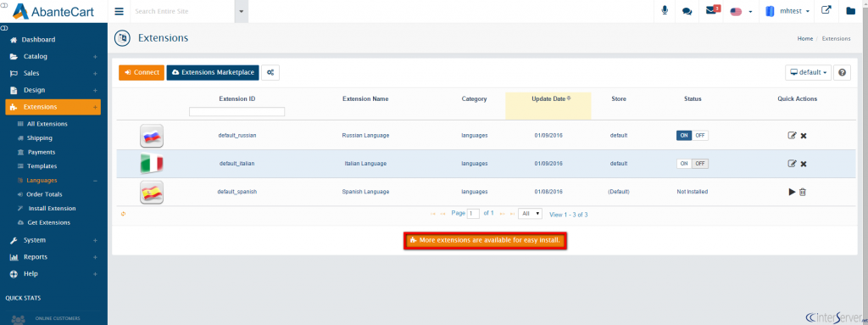Screen dimensions: 868x325
Task: Edit the default_russian extension
Action: (x=792, y=135)
